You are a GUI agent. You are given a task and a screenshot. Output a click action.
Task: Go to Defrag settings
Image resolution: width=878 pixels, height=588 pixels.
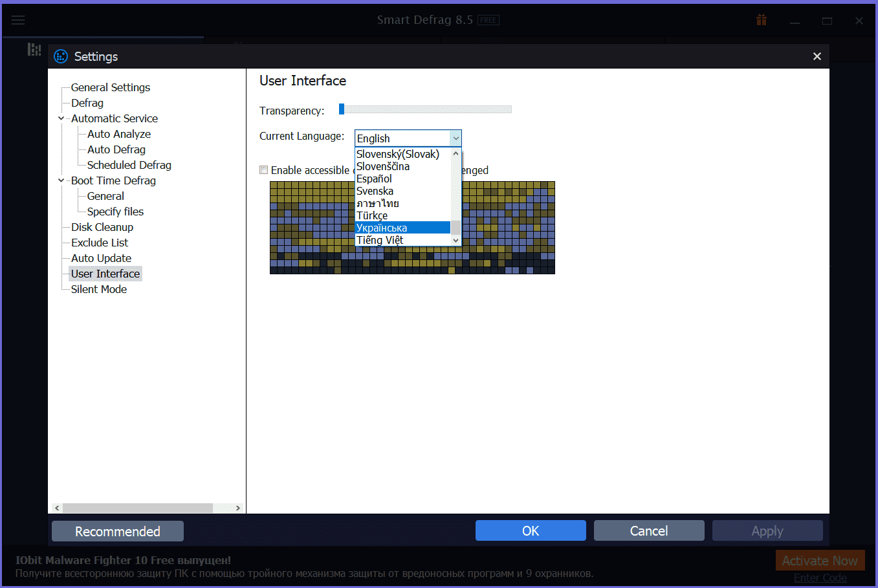click(x=87, y=103)
